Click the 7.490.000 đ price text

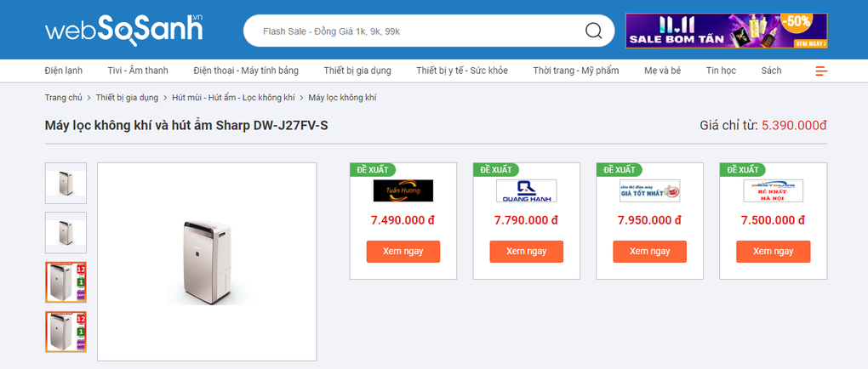pos(403,220)
